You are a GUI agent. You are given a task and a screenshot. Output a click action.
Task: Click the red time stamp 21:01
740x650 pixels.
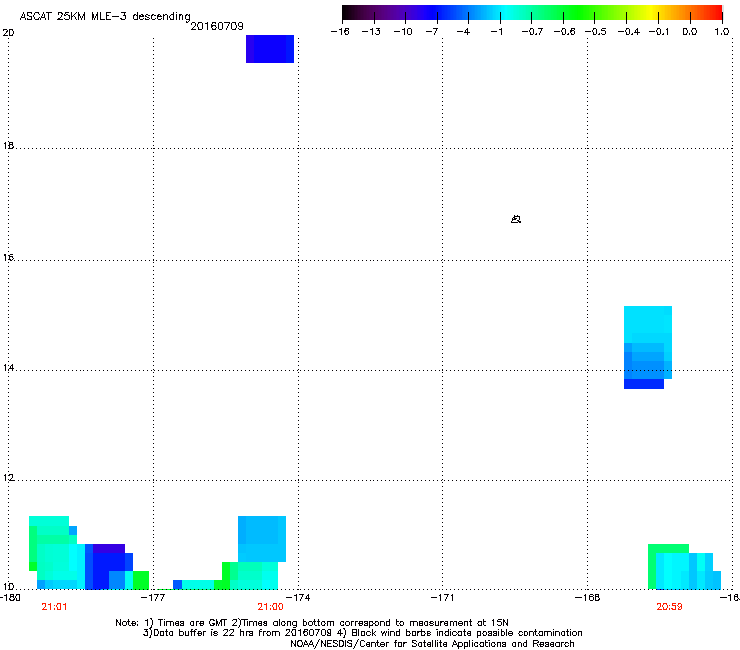(54, 607)
